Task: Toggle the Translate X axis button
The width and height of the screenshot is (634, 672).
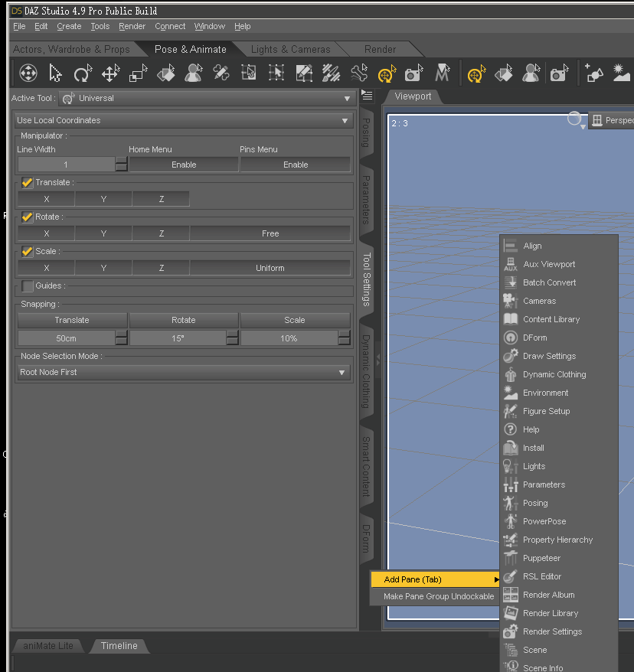Action: coord(46,199)
